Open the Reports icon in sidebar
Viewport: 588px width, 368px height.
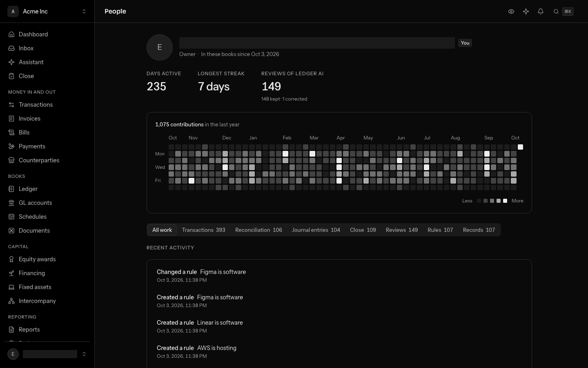(11, 330)
